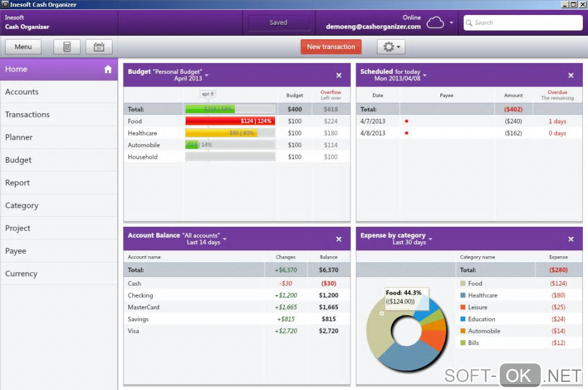Click the Education legend color square
588x390 pixels.
click(463, 319)
